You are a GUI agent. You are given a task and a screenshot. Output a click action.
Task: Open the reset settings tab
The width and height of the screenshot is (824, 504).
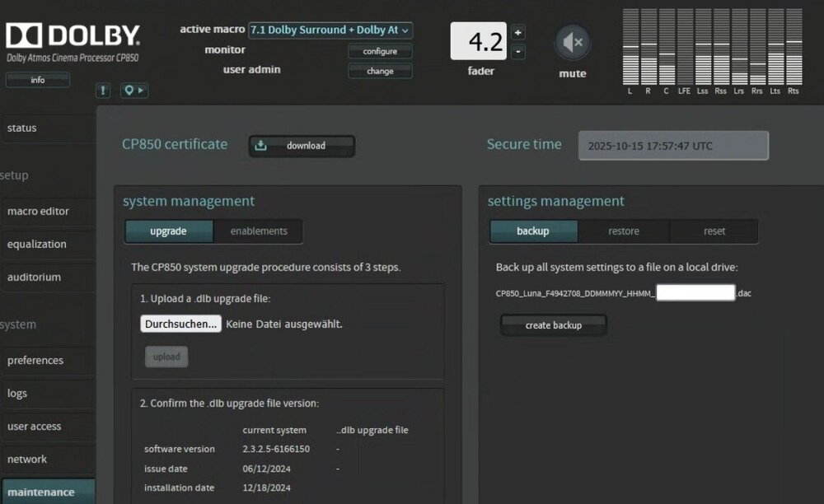714,231
